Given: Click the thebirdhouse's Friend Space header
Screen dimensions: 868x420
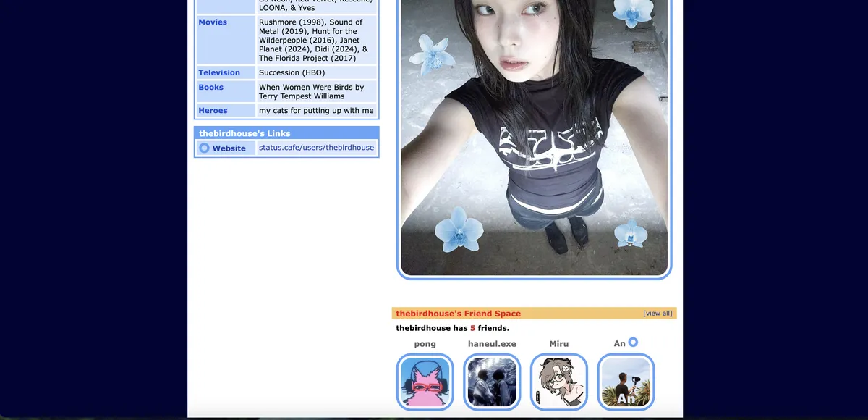Looking at the screenshot, I should [459, 314].
